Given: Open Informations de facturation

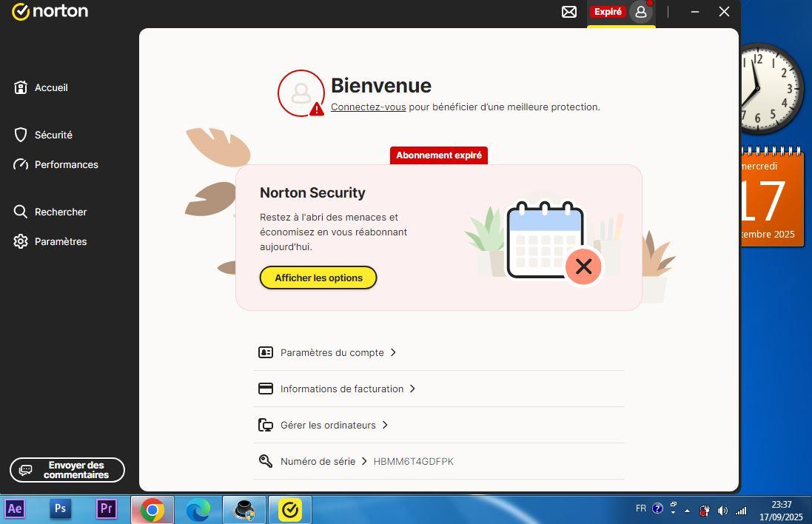Looking at the screenshot, I should [x=342, y=389].
